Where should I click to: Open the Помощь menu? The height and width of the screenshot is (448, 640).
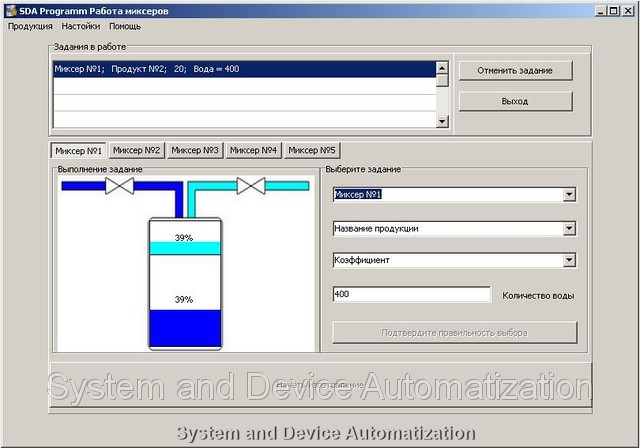125,26
